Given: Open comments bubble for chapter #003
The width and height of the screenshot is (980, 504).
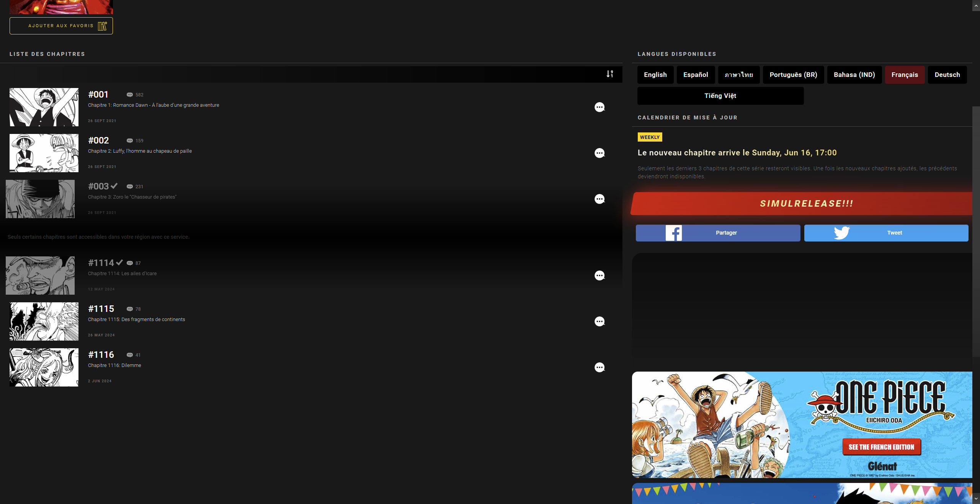Looking at the screenshot, I should (599, 199).
